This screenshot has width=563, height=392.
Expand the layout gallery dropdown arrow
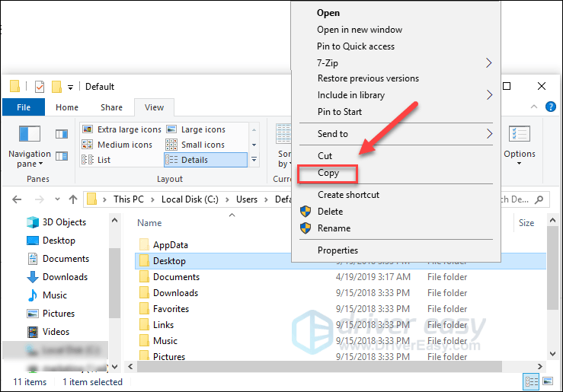coord(254,161)
